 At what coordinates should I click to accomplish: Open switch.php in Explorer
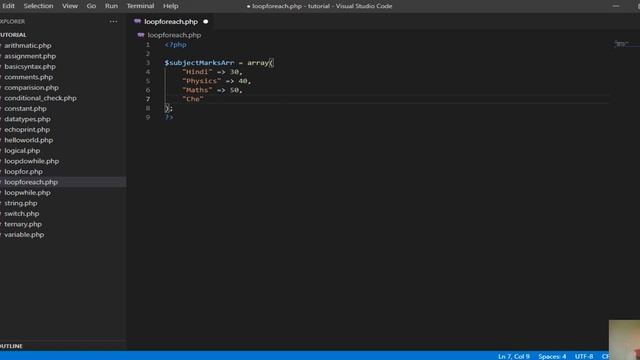22,214
